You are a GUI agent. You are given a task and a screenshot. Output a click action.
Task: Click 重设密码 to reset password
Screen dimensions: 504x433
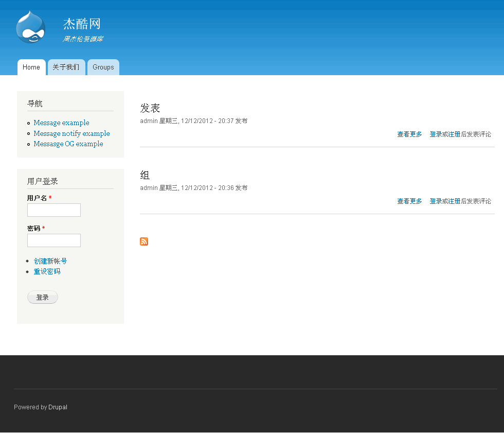coord(47,271)
